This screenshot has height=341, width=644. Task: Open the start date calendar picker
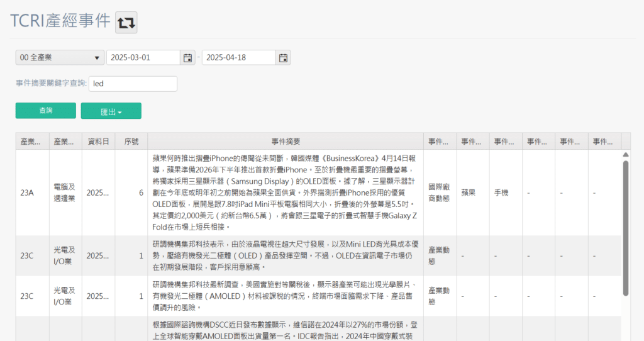click(187, 57)
